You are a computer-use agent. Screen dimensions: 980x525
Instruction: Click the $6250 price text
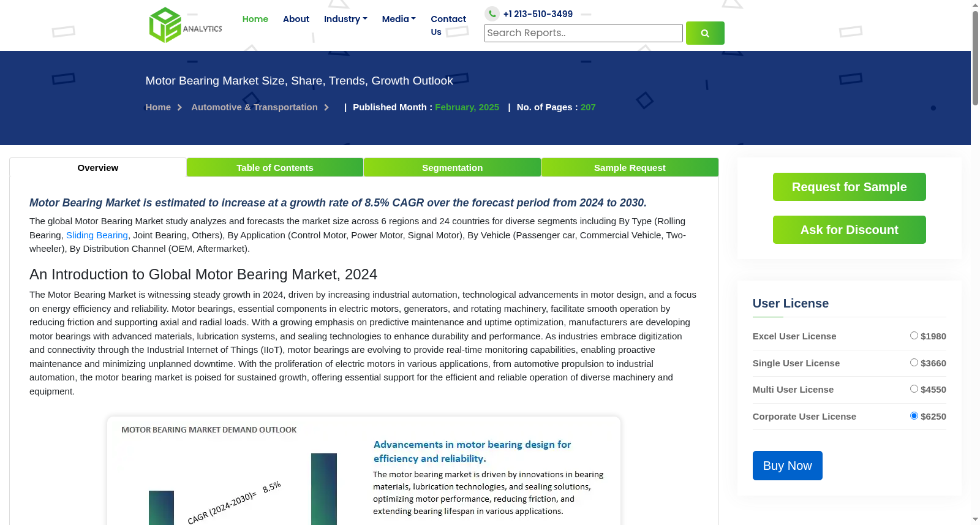(x=933, y=417)
